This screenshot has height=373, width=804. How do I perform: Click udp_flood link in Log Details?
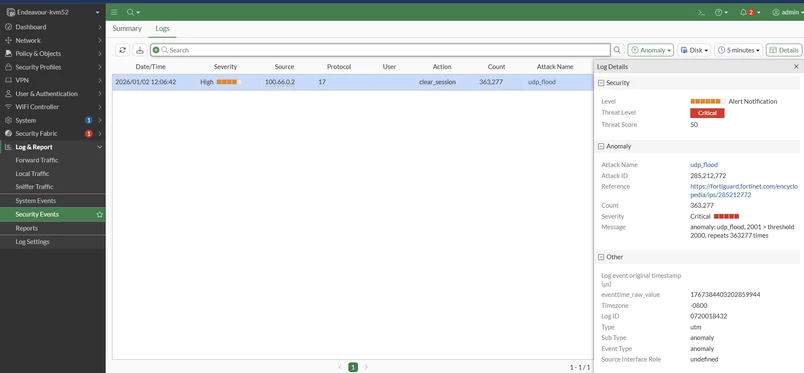[x=704, y=165]
